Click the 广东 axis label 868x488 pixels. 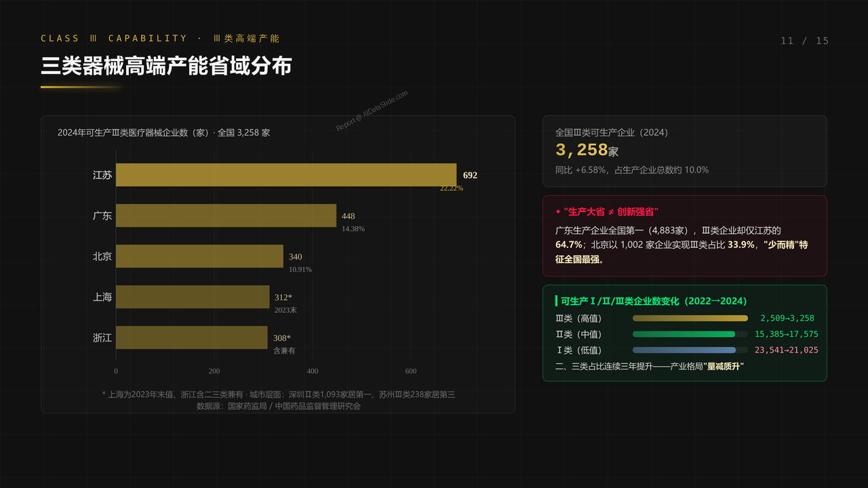102,216
